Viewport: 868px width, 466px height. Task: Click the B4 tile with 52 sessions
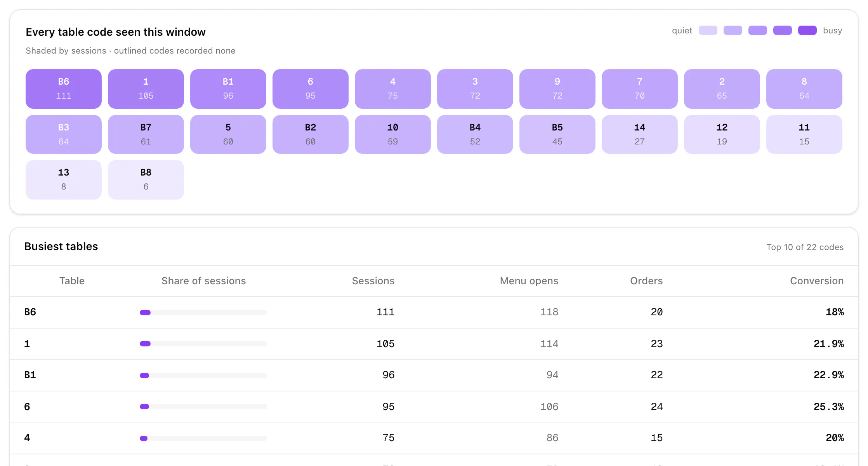pos(475,134)
